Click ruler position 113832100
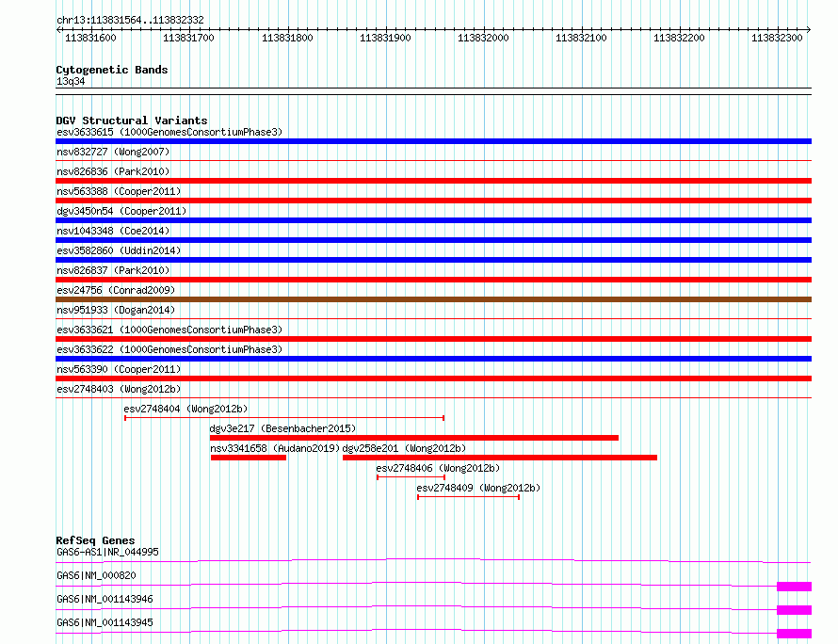 pos(581,38)
